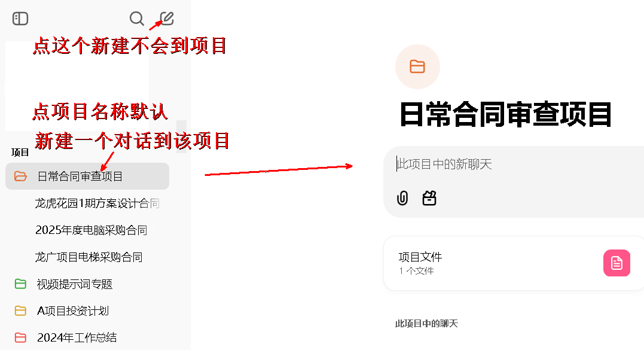The image size is (644, 350).
Task: Open the chat 2025年度电脑采购合同
Action: (91, 230)
